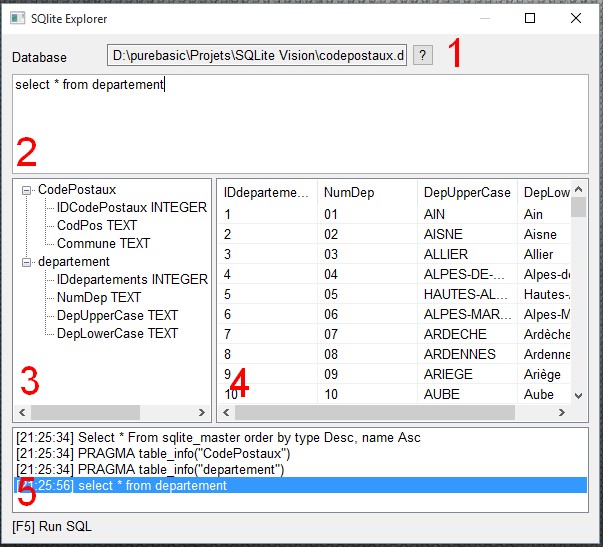Select the sqlite_master log entry
Screen dimensions: 603x547
(300, 438)
